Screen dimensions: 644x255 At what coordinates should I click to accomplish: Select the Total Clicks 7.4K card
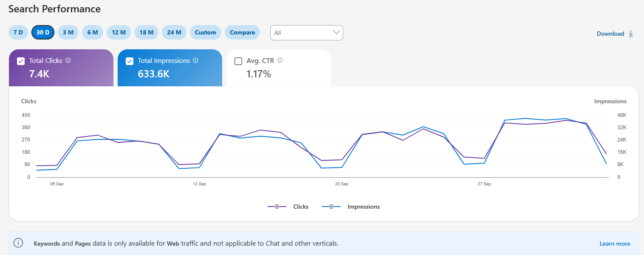click(x=61, y=68)
